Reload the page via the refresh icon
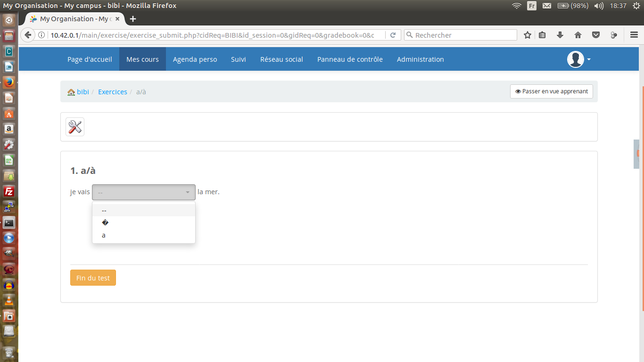644x362 pixels. pyautogui.click(x=393, y=35)
